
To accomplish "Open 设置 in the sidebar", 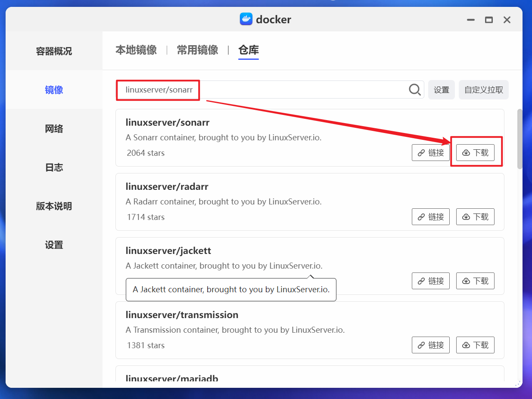I will point(54,245).
